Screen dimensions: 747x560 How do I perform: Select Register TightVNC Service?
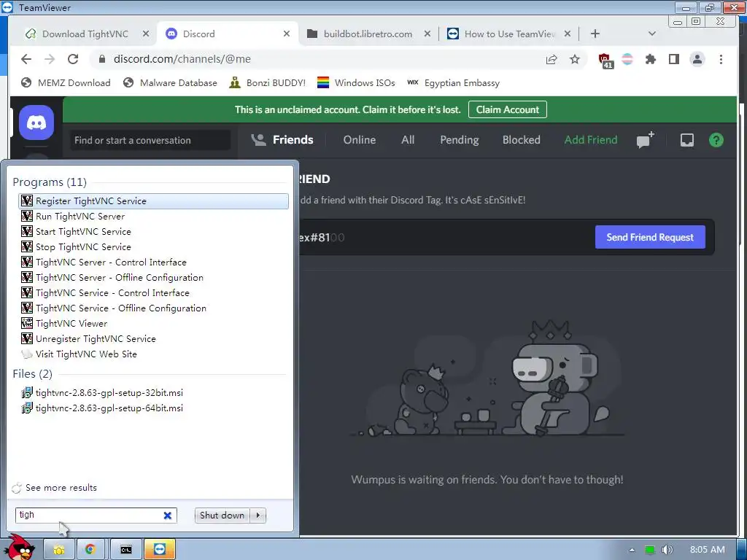tap(153, 201)
